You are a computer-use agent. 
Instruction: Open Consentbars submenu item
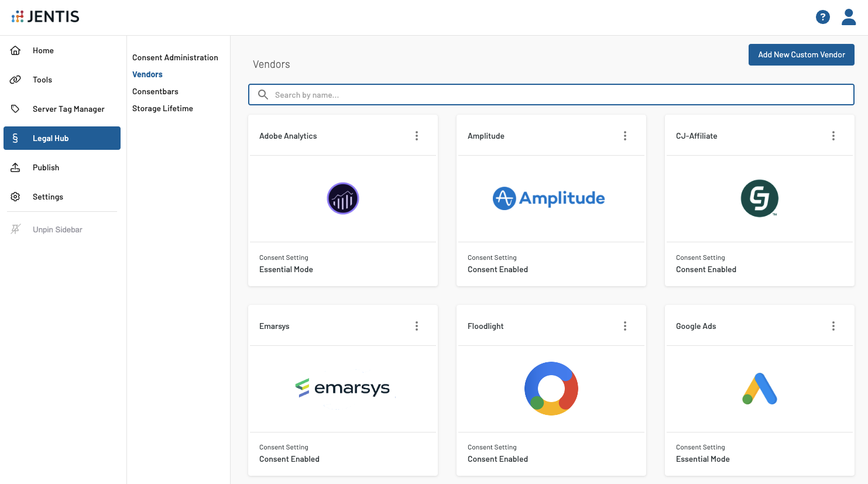tap(155, 91)
